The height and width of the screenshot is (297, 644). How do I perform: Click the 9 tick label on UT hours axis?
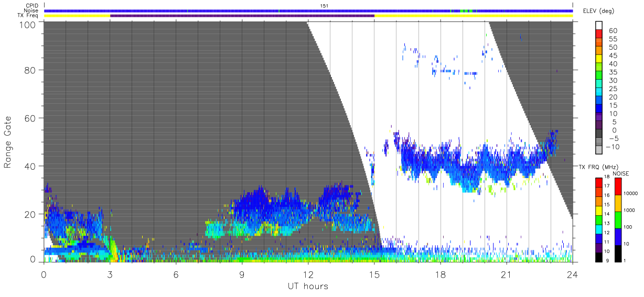[242, 274]
